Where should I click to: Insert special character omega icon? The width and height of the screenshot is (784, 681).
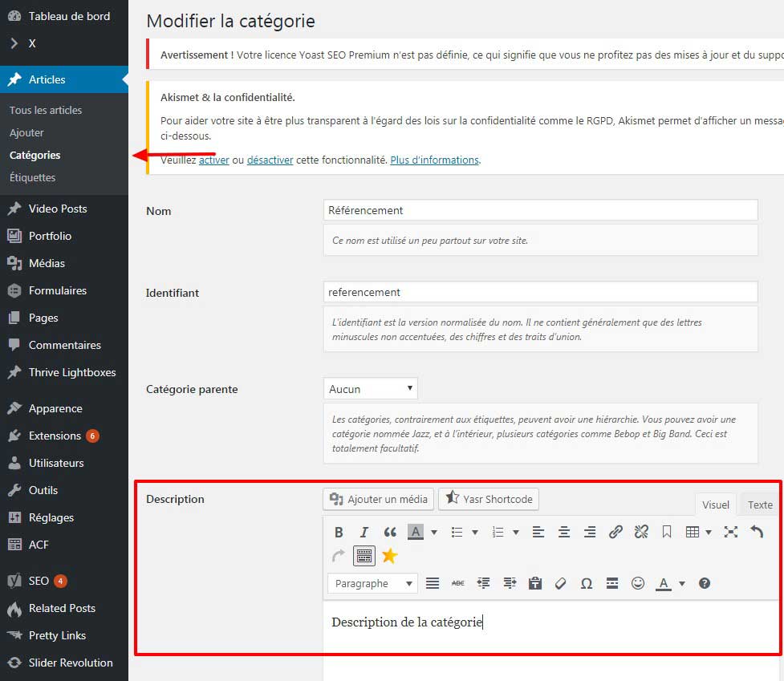point(587,583)
